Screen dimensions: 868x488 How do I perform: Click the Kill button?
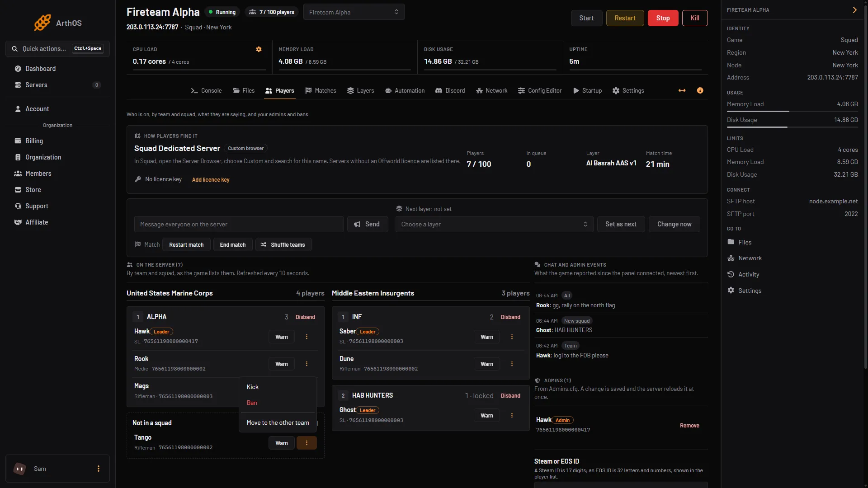click(695, 18)
